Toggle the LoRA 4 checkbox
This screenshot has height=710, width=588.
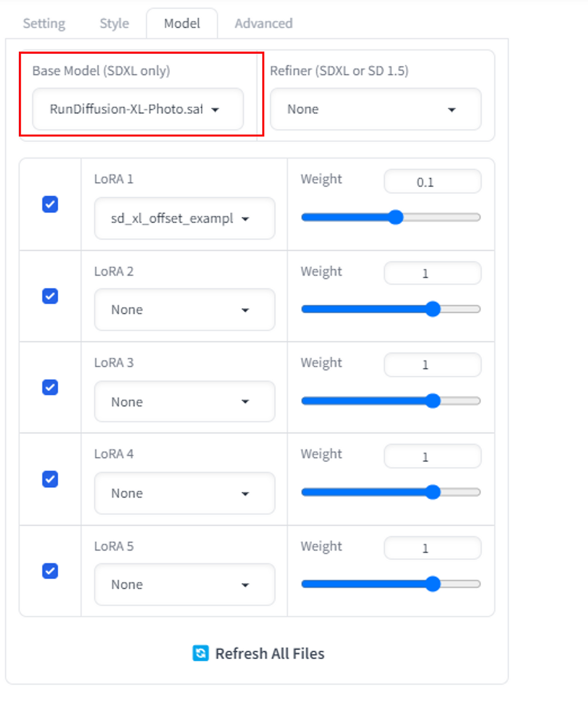[x=50, y=479]
